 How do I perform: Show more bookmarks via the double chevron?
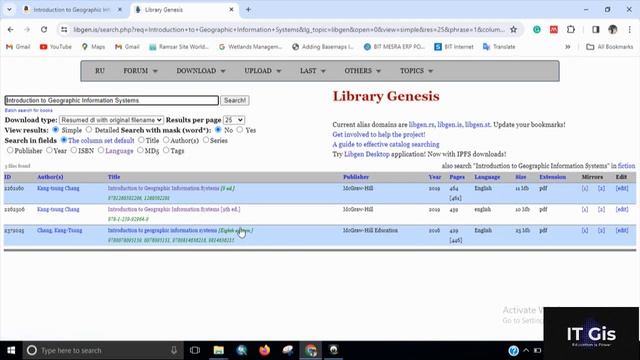(567, 47)
